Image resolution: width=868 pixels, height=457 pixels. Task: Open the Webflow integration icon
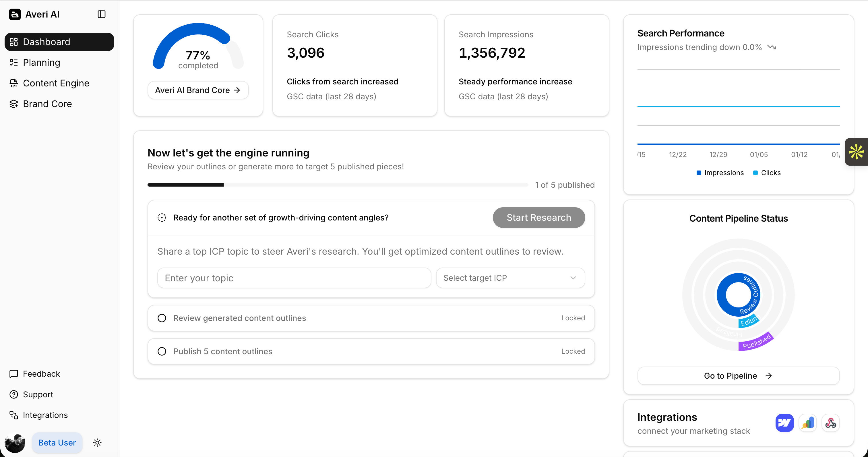784,423
